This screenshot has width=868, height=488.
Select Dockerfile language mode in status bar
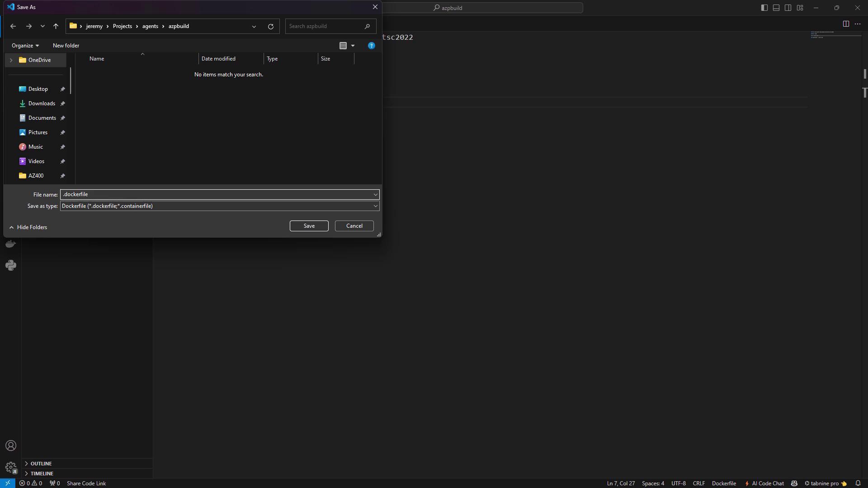(x=724, y=483)
